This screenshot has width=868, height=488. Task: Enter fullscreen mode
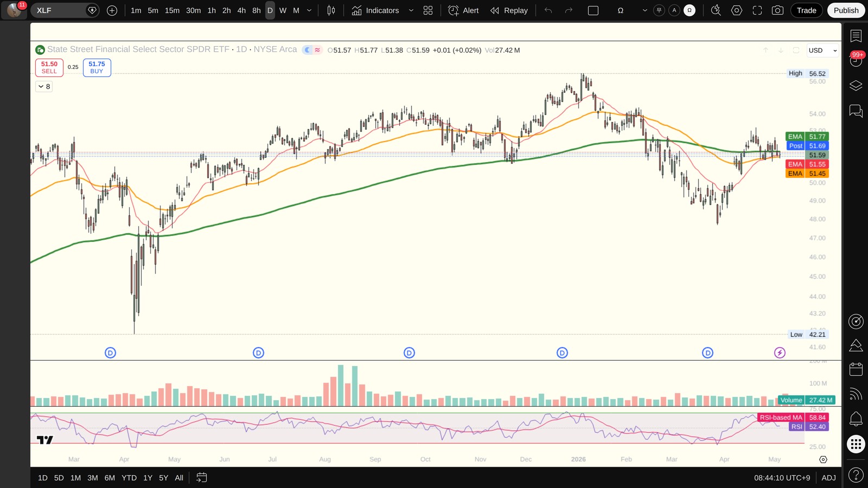[757, 10]
